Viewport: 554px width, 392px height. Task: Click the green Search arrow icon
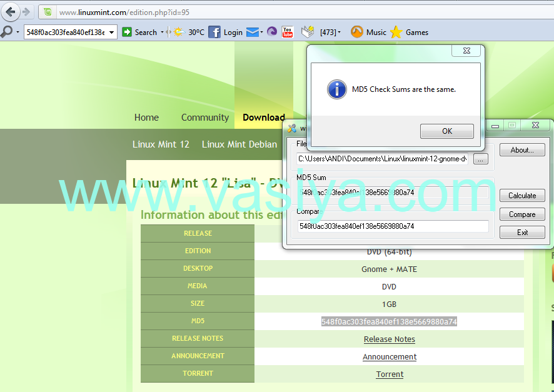click(x=126, y=32)
